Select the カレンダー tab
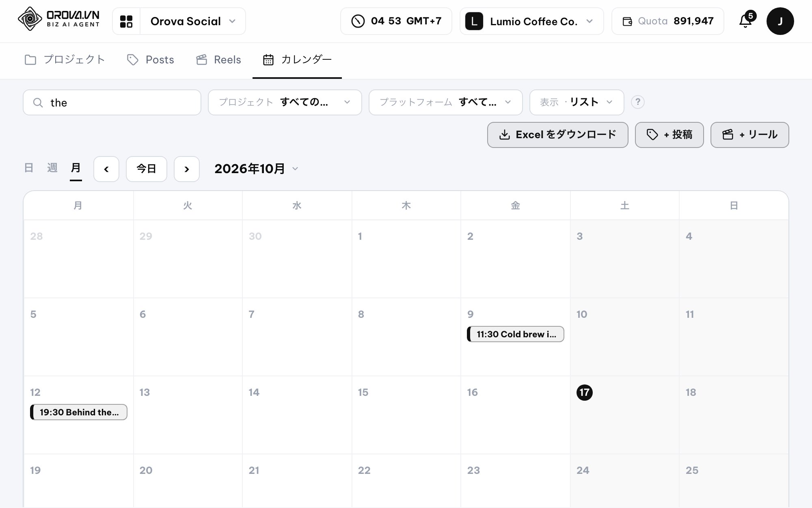Screen dimensions: 812x508 click(297, 60)
